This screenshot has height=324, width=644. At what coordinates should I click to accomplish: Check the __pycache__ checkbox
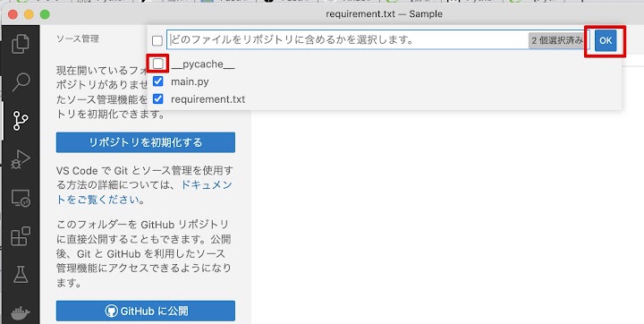pyautogui.click(x=158, y=64)
